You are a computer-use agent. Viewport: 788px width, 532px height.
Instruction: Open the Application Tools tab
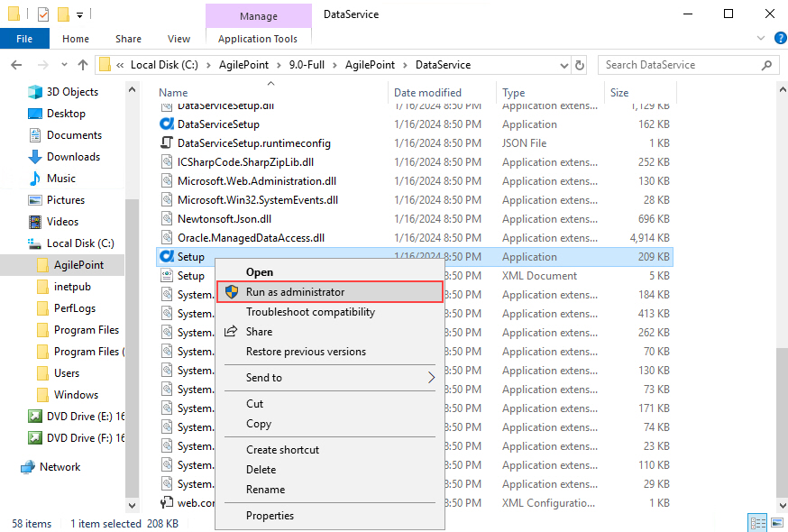(x=258, y=39)
